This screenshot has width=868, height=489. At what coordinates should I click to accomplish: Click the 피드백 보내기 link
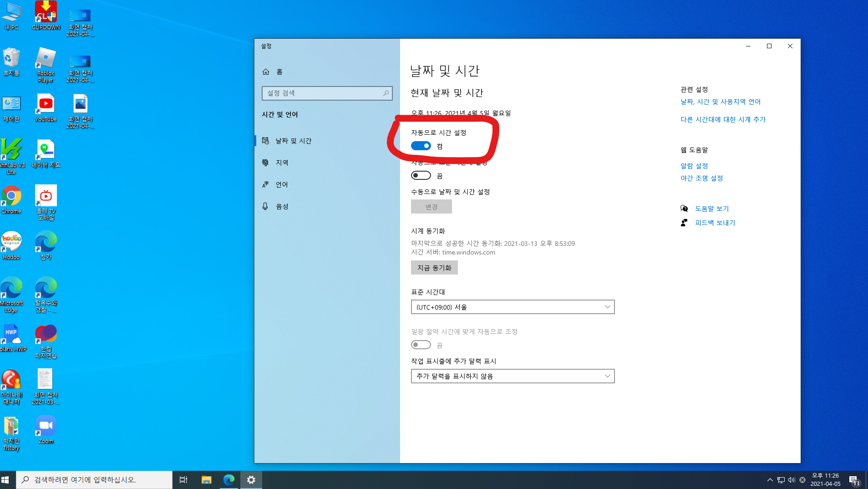click(x=715, y=223)
